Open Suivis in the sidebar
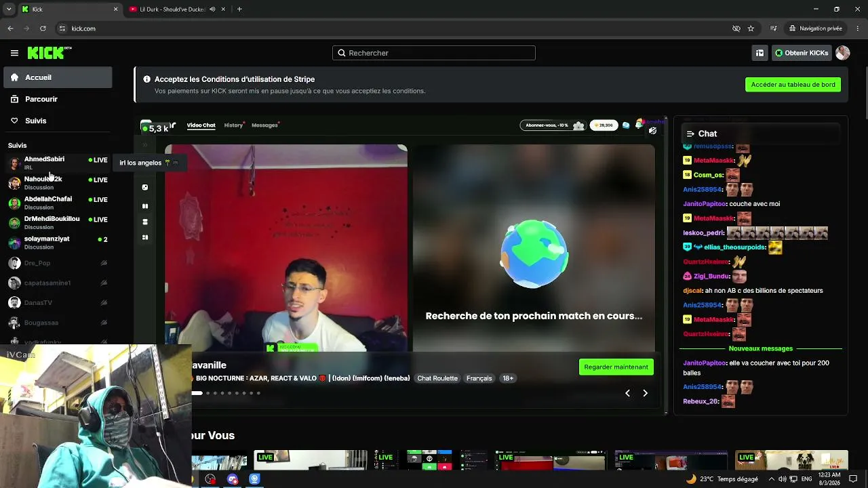 point(58,121)
